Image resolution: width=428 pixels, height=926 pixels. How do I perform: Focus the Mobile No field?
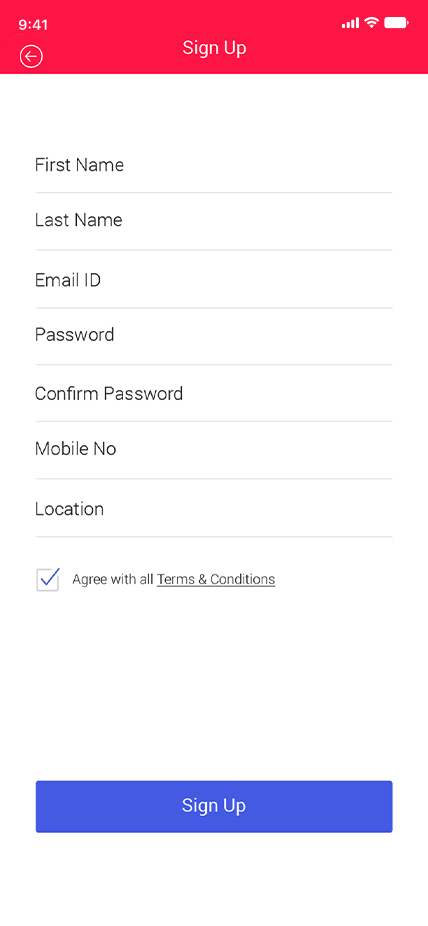click(x=214, y=449)
